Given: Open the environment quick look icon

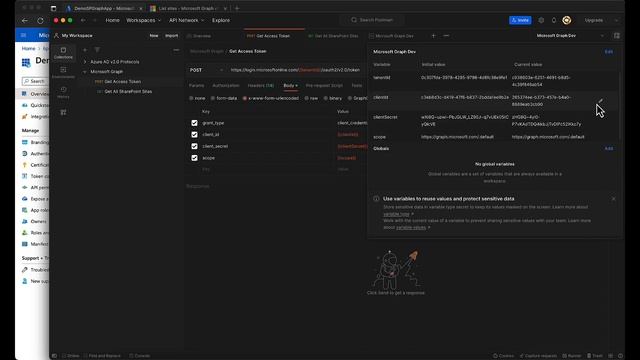Looking at the screenshot, I should coord(617,36).
